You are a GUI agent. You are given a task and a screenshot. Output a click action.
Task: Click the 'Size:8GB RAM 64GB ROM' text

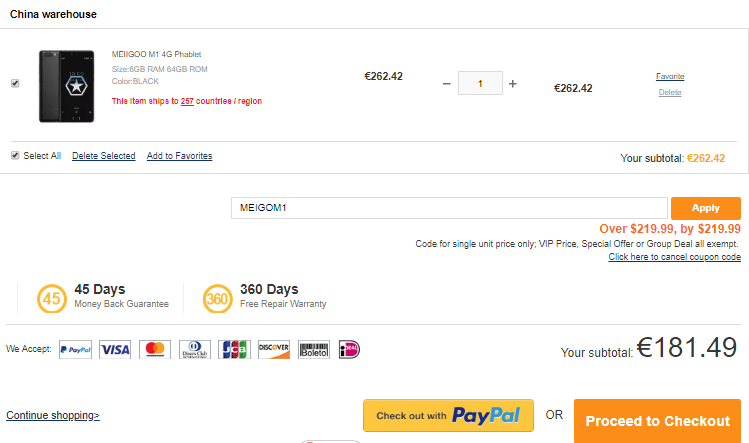[x=160, y=69]
